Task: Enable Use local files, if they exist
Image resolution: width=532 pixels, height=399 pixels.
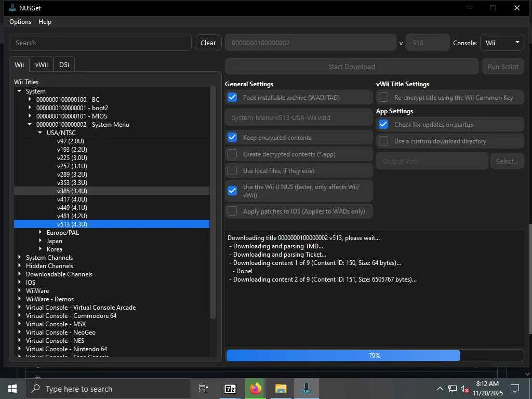Action: click(232, 170)
